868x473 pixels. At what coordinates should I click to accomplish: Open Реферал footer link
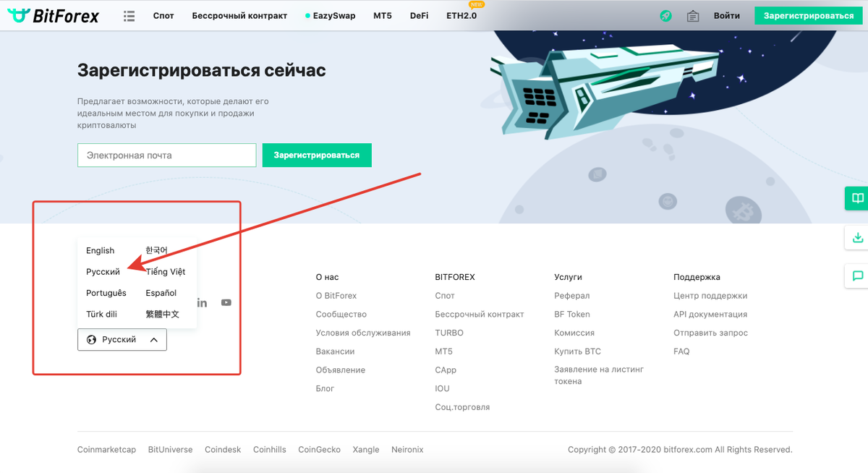[x=572, y=296]
